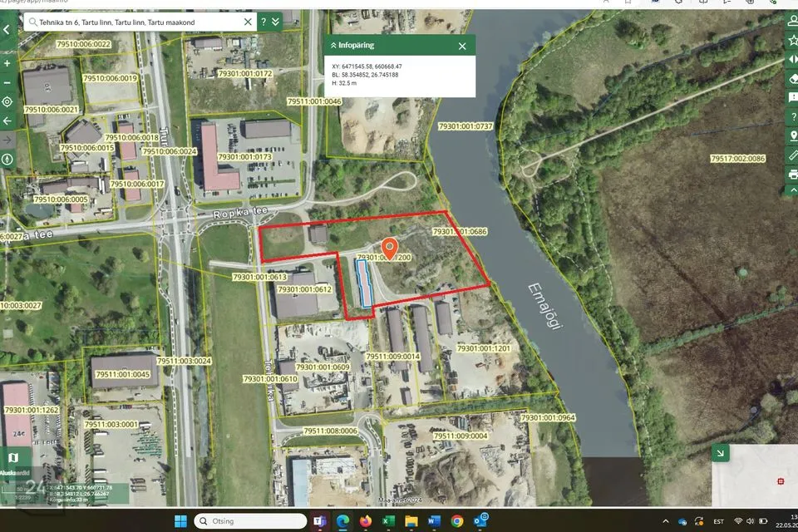
Task: Open Firefox from the Windows taskbar
Action: point(365,521)
